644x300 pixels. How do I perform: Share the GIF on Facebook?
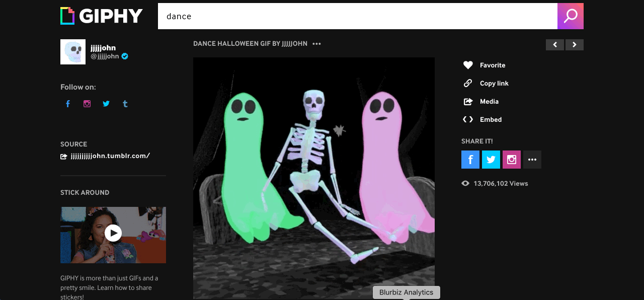tap(470, 160)
